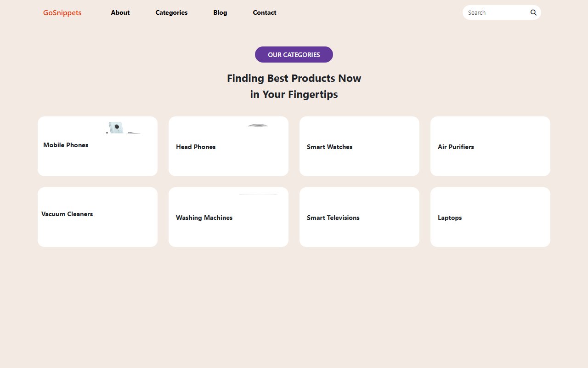This screenshot has height=368, width=588.
Task: Open the About page
Action: (x=120, y=12)
